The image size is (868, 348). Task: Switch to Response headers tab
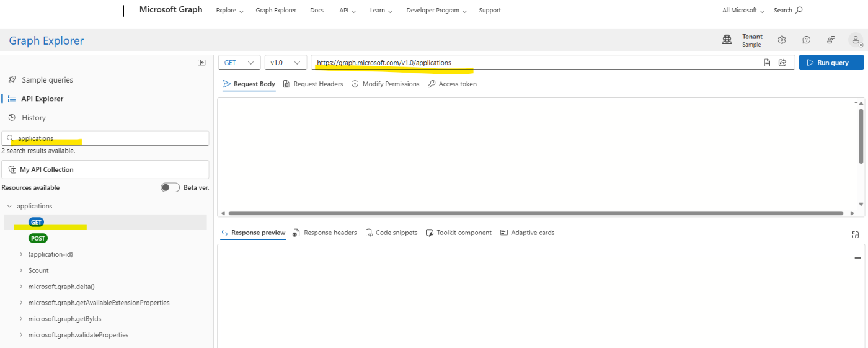click(325, 233)
